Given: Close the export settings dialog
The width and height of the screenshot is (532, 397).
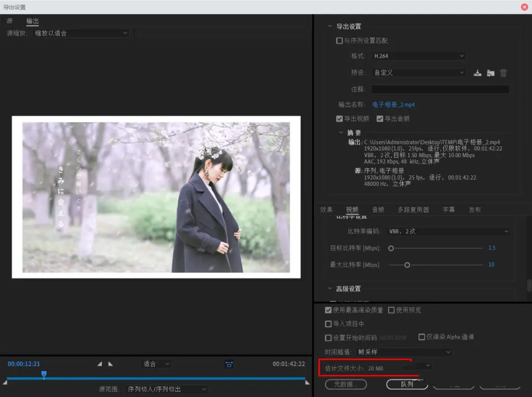Looking at the screenshot, I should [x=525, y=7].
